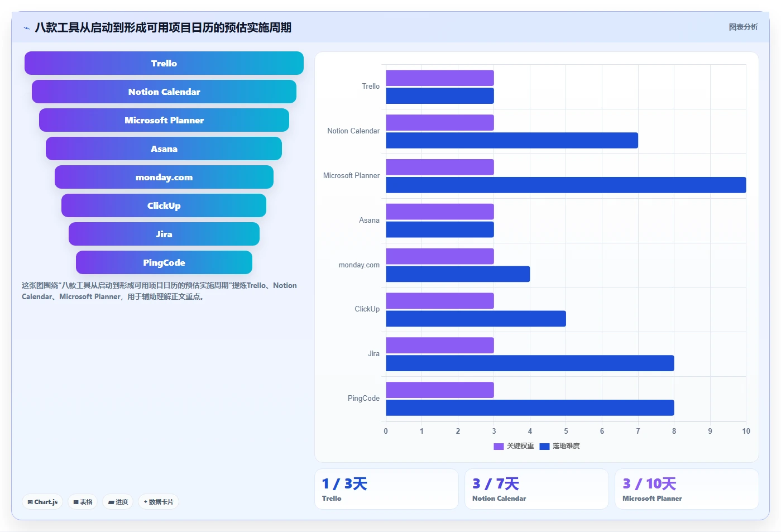This screenshot has width=781, height=532.
Task: Open the 1 / 3天 Trello data card
Action: pyautogui.click(x=386, y=489)
